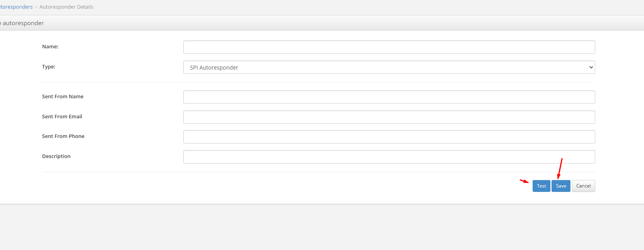Place cursor in the Description field
This screenshot has width=644, height=250.
[389, 157]
